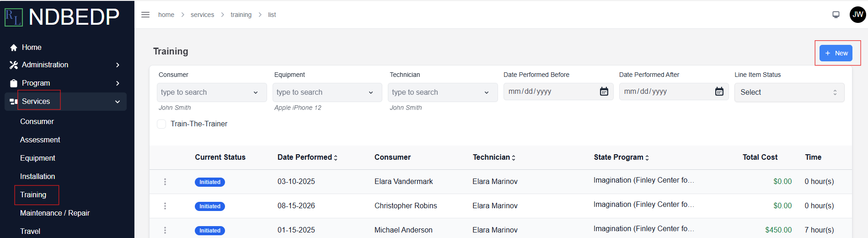Open row actions for Elara Vandermark
Screen dimensions: 868x238
165,182
